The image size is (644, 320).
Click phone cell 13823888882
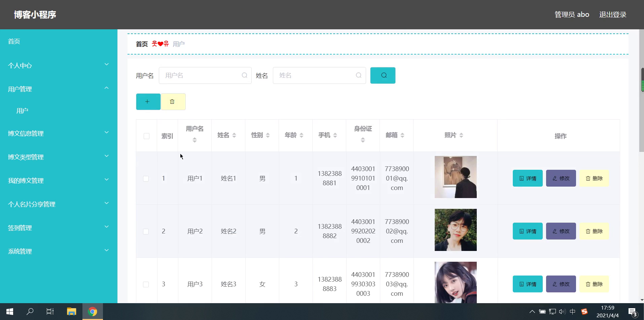[x=329, y=231]
